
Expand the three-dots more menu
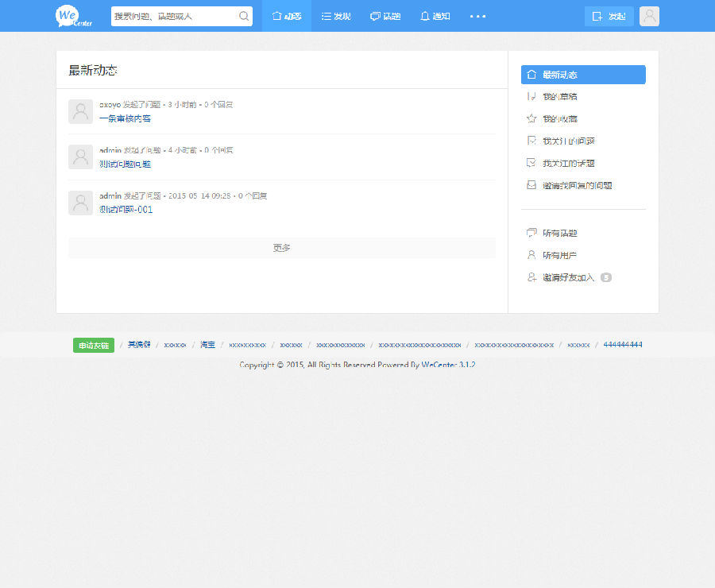(x=477, y=16)
